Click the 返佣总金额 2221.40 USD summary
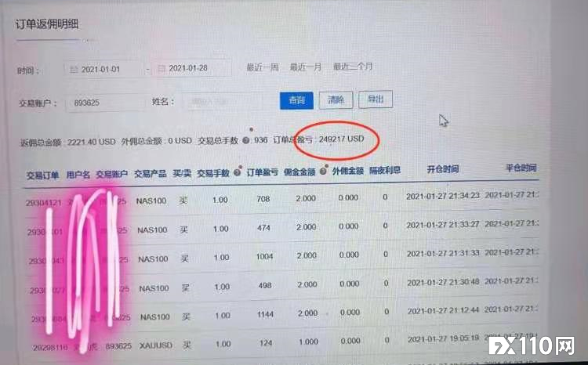Viewport: 588px width, 365px height. pos(67,143)
